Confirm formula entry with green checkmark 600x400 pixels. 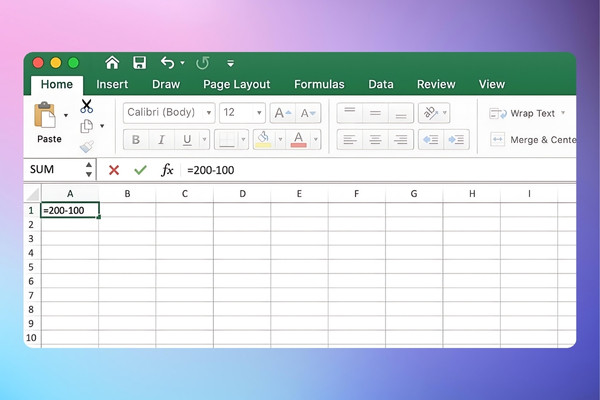point(140,170)
